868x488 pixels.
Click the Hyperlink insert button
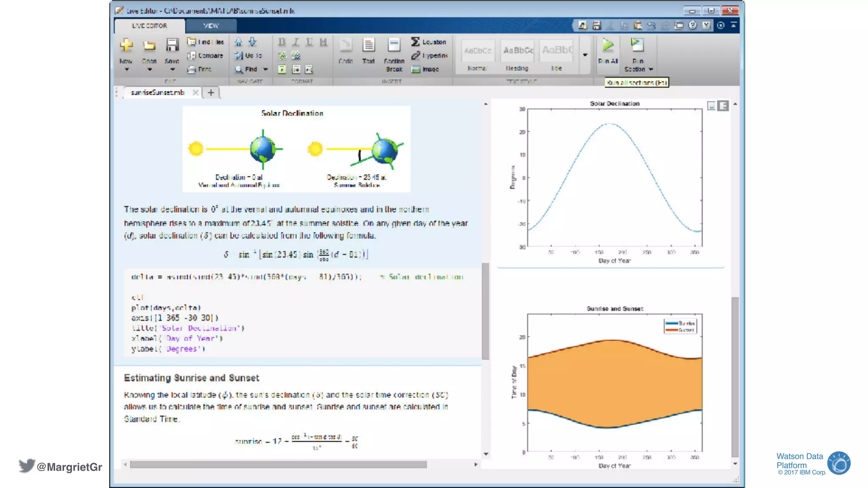416,55
